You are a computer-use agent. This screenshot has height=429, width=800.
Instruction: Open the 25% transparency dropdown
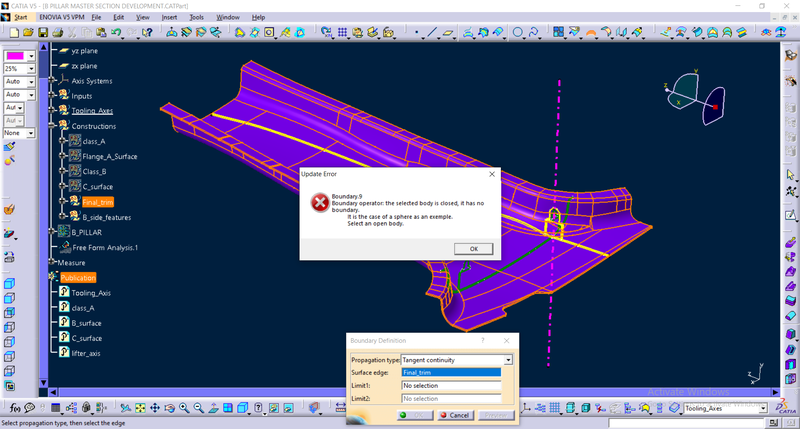(32, 68)
